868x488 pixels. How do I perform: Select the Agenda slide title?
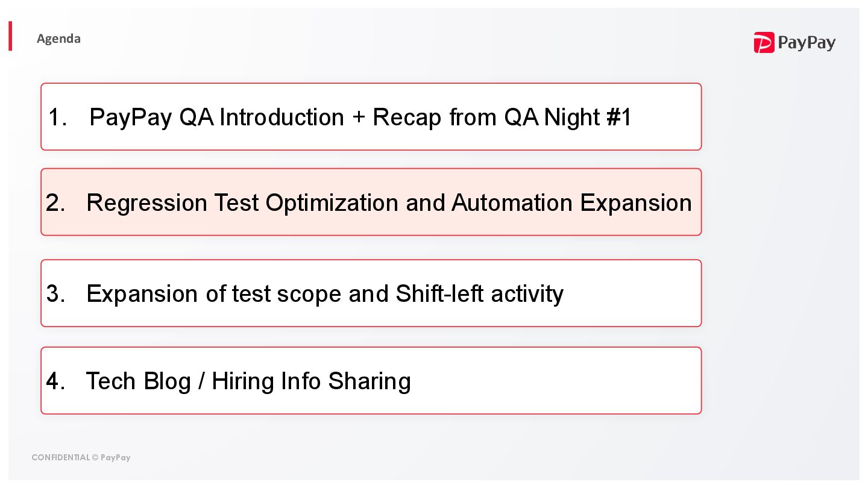[x=58, y=39]
